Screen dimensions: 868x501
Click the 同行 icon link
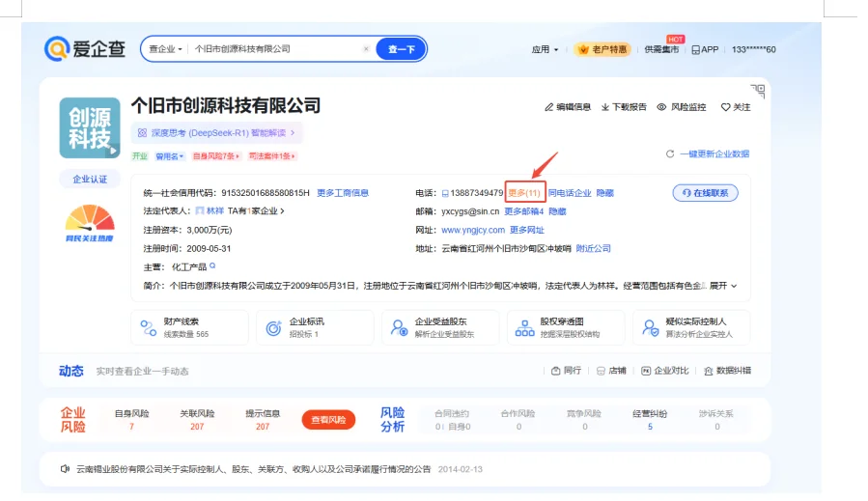click(x=566, y=371)
